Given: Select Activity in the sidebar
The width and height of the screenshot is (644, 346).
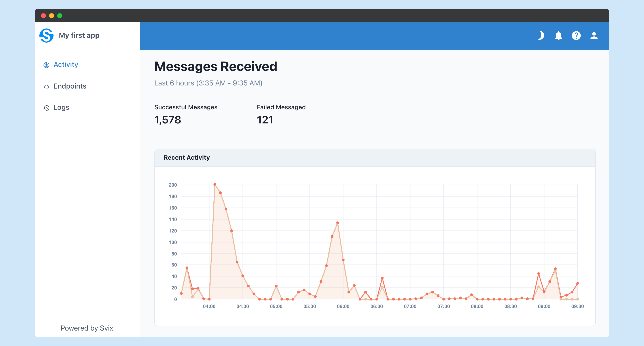Looking at the screenshot, I should pos(66,65).
